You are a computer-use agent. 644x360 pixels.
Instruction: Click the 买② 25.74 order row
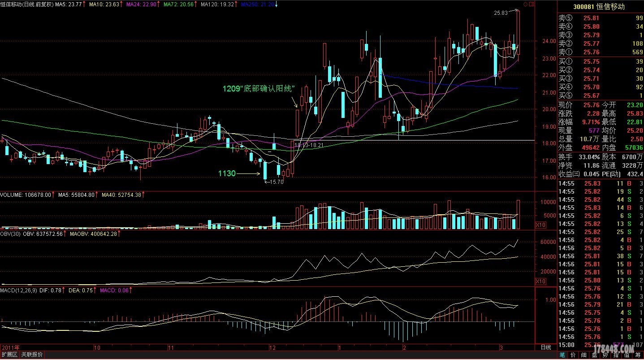601,70
